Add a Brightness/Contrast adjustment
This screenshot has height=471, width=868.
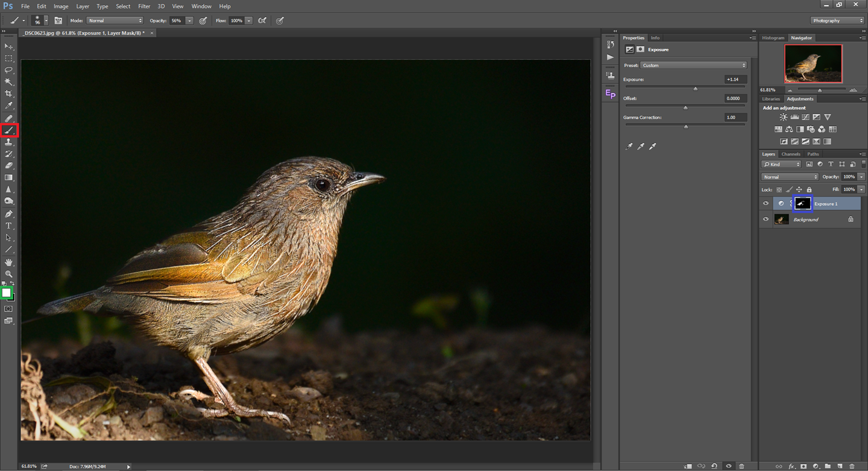click(784, 117)
